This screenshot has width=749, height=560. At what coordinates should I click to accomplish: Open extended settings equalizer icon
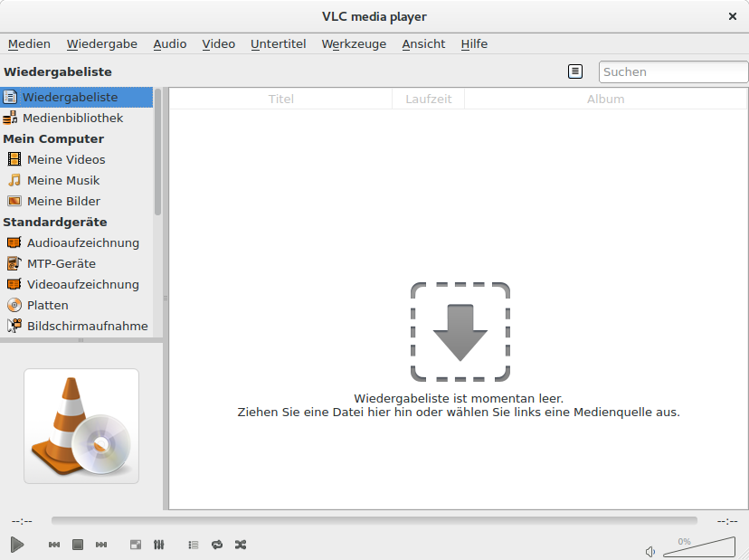click(x=159, y=545)
